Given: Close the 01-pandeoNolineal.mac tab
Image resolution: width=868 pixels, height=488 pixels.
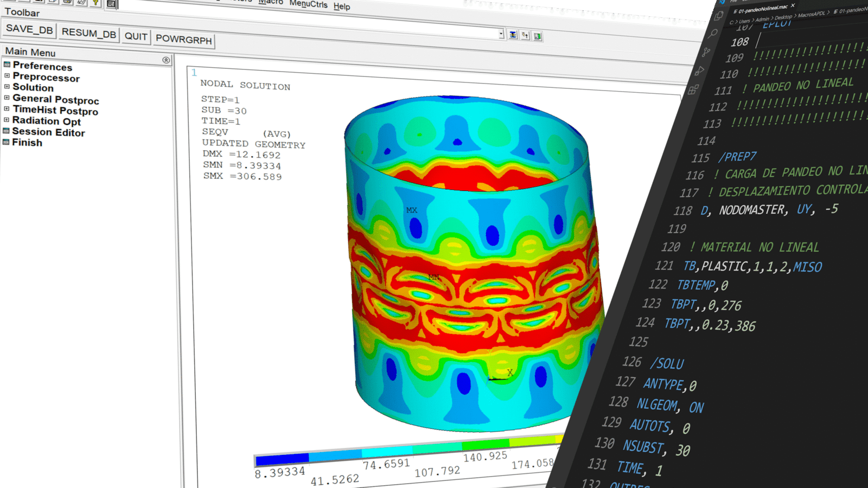Looking at the screenshot, I should point(793,5).
